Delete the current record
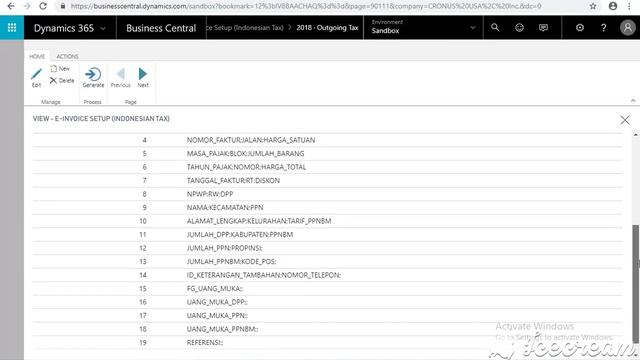This screenshot has width=640, height=360. coord(62,80)
